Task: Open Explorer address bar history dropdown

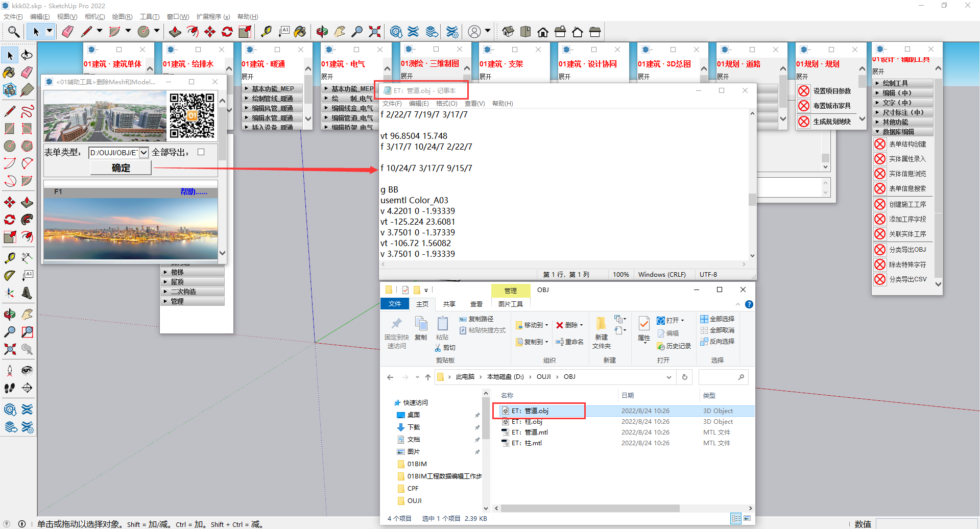Action: [x=668, y=377]
